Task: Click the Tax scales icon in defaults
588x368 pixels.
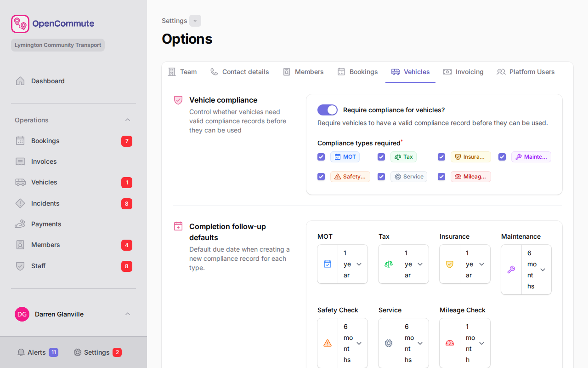Action: (389, 264)
